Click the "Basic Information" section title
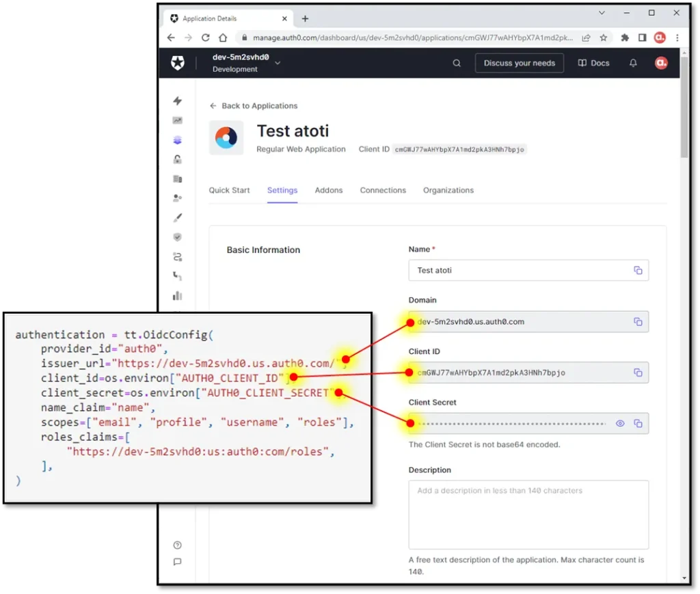This screenshot has width=700, height=594. [x=263, y=250]
